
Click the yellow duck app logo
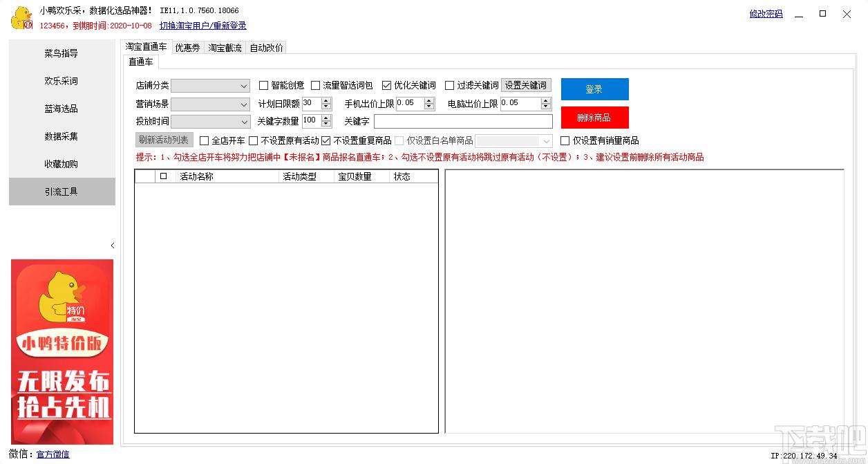coord(22,17)
